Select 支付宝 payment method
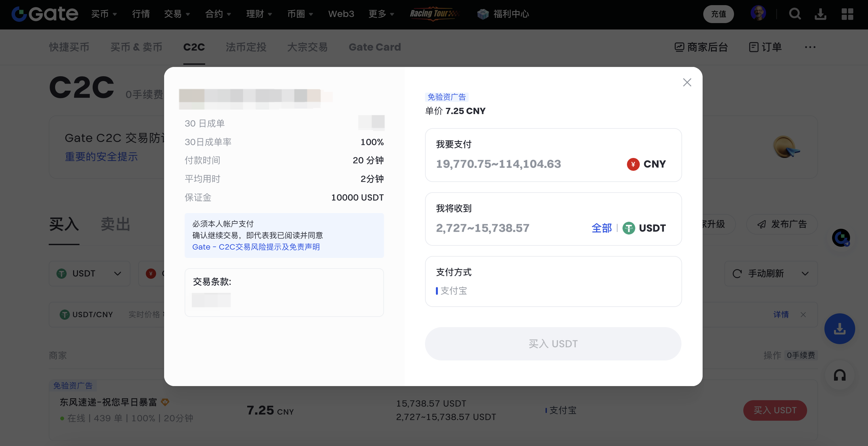 pyautogui.click(x=454, y=291)
